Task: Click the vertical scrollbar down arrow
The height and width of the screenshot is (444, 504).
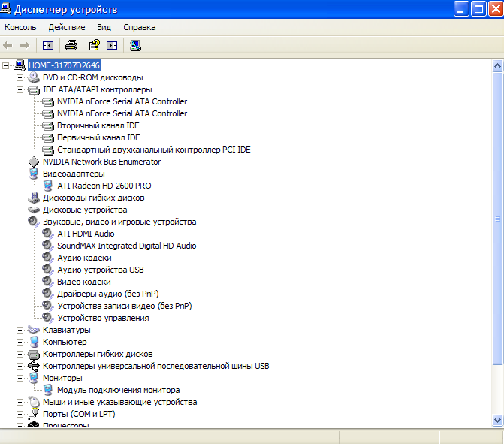Action: click(x=497, y=420)
